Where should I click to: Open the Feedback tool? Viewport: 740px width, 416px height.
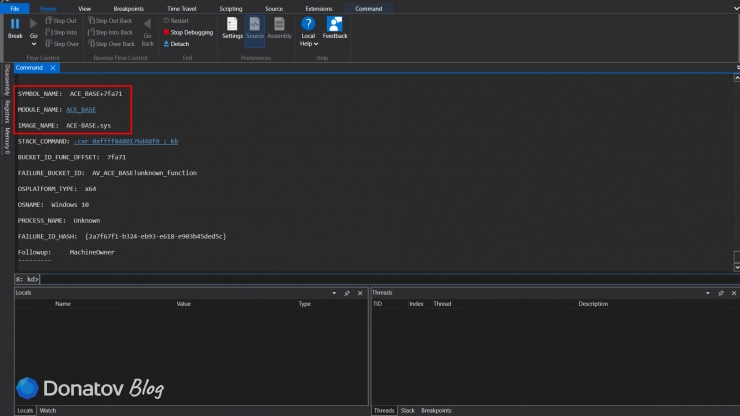click(x=335, y=28)
